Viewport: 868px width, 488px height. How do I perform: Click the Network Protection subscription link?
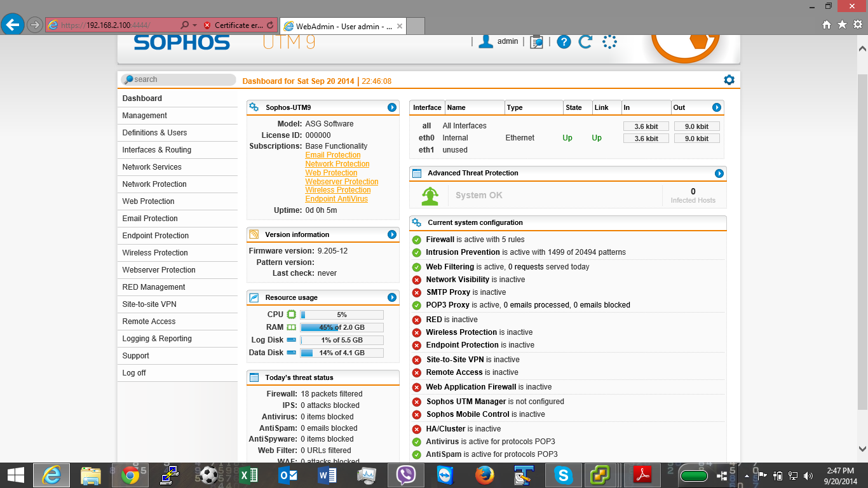(x=337, y=164)
